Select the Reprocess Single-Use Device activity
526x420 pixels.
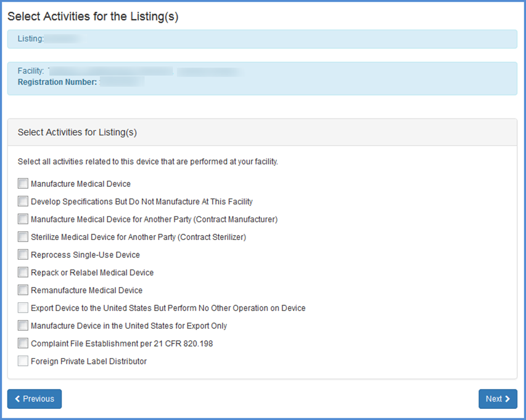click(23, 254)
